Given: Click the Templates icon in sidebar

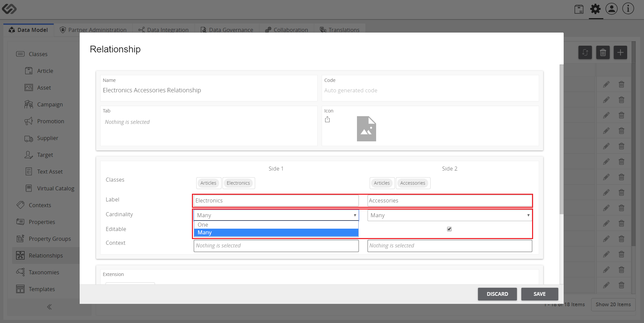Looking at the screenshot, I should (21, 289).
